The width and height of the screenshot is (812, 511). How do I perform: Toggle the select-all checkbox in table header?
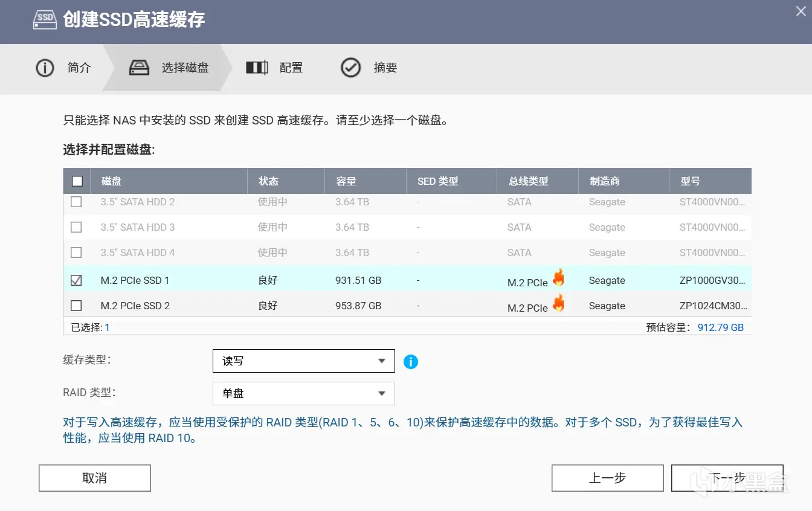click(x=77, y=181)
